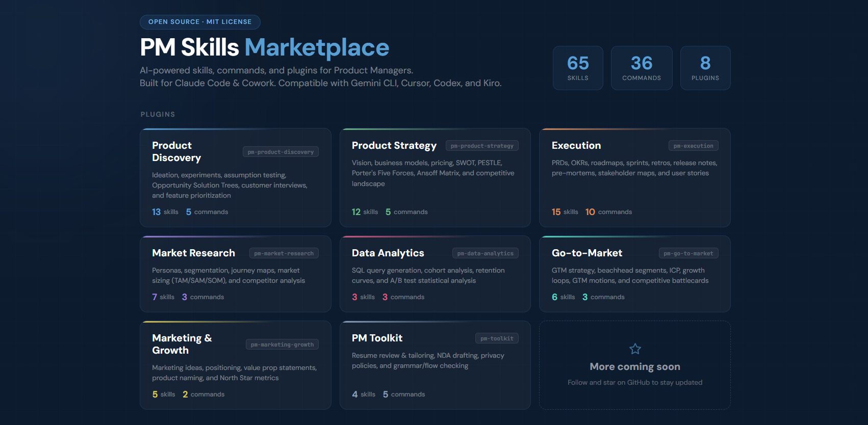The height and width of the screenshot is (425, 868).
Task: Click Follow and star on GitHub text
Action: tap(635, 383)
